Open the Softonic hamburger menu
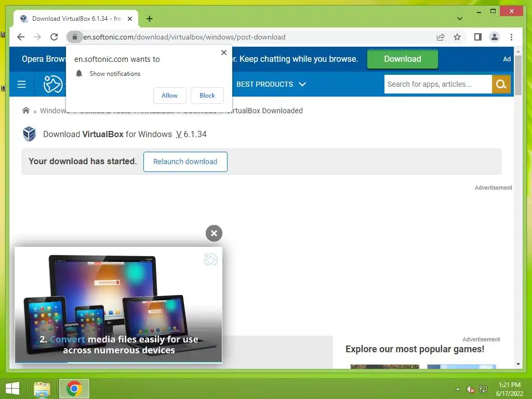This screenshot has width=532, height=399. coord(21,84)
